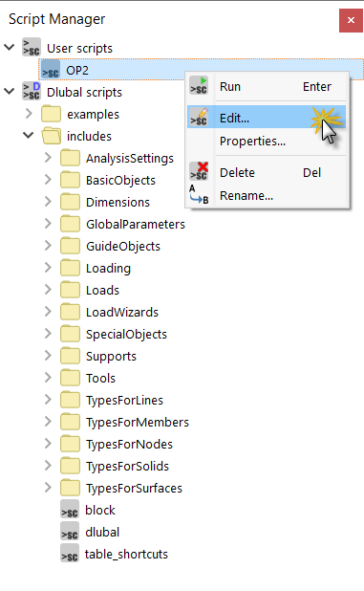This screenshot has width=364, height=591.
Task: Choose Delete from the context menu
Action: coord(267,172)
